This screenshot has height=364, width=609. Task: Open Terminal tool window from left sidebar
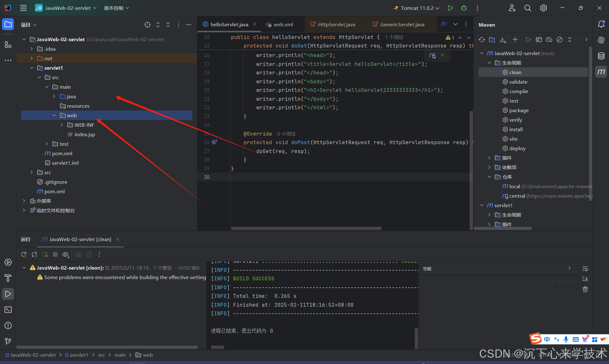8,310
